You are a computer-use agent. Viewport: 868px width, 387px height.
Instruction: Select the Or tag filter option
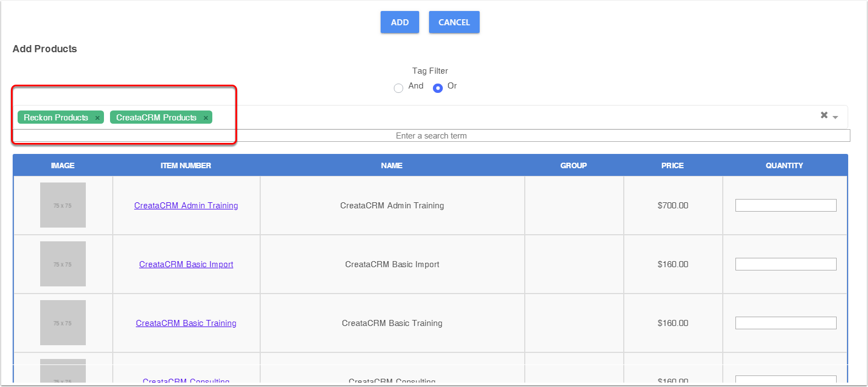pyautogui.click(x=438, y=88)
